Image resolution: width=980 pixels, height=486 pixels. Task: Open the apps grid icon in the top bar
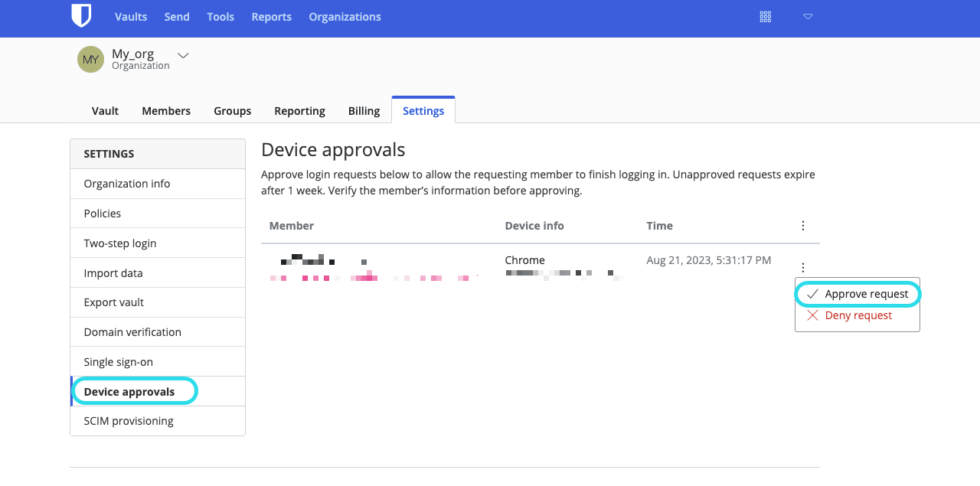point(765,16)
